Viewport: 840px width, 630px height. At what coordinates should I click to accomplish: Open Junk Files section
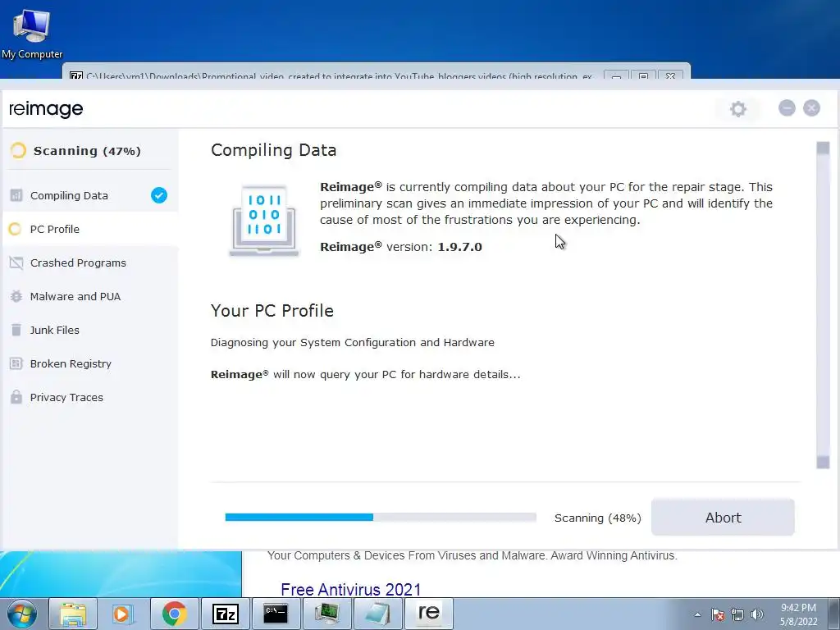pos(89,330)
